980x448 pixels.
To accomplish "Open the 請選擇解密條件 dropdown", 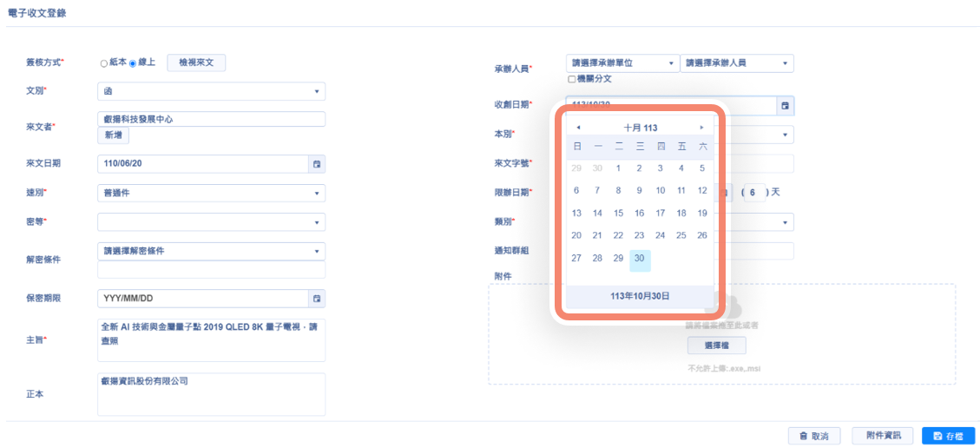I will tap(211, 252).
